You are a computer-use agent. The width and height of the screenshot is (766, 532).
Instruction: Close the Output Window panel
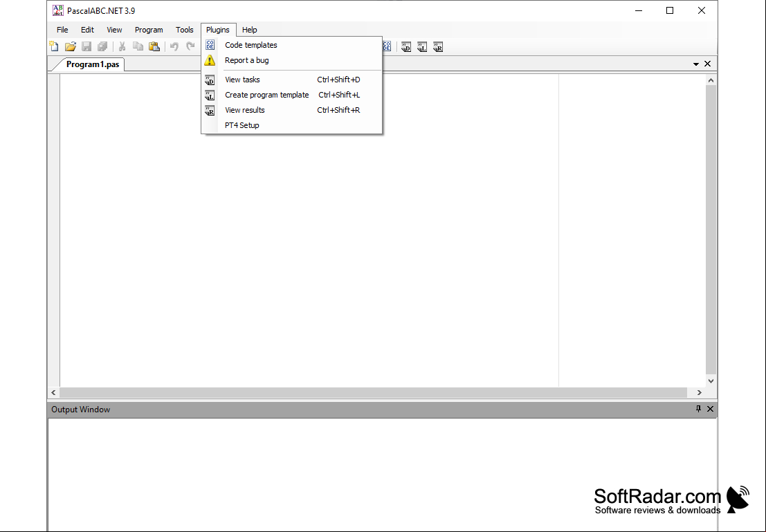[711, 409]
